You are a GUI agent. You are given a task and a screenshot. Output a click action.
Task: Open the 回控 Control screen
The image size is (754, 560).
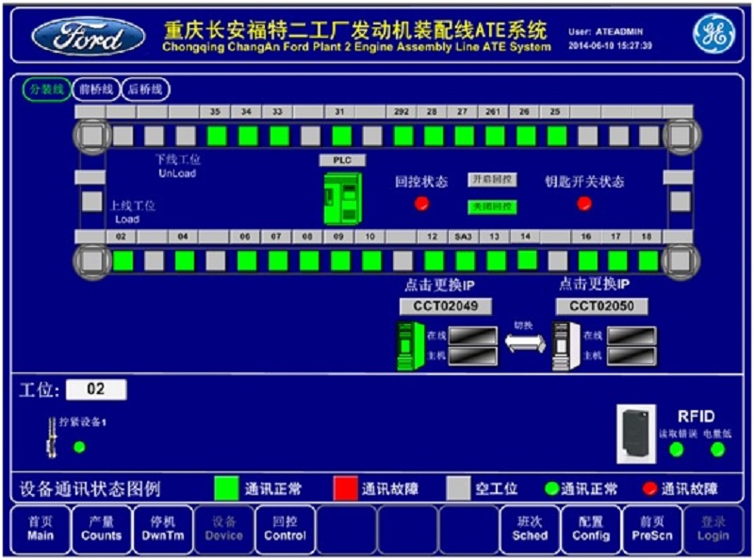(x=286, y=529)
